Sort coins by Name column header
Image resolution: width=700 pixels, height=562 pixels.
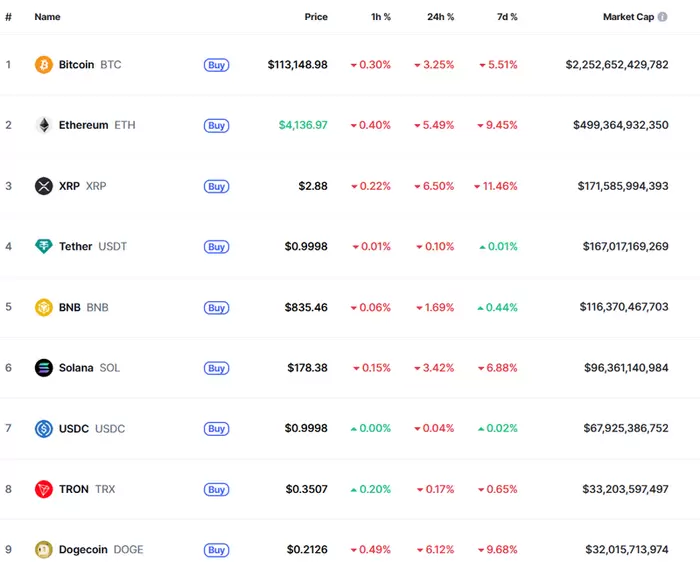tap(47, 17)
